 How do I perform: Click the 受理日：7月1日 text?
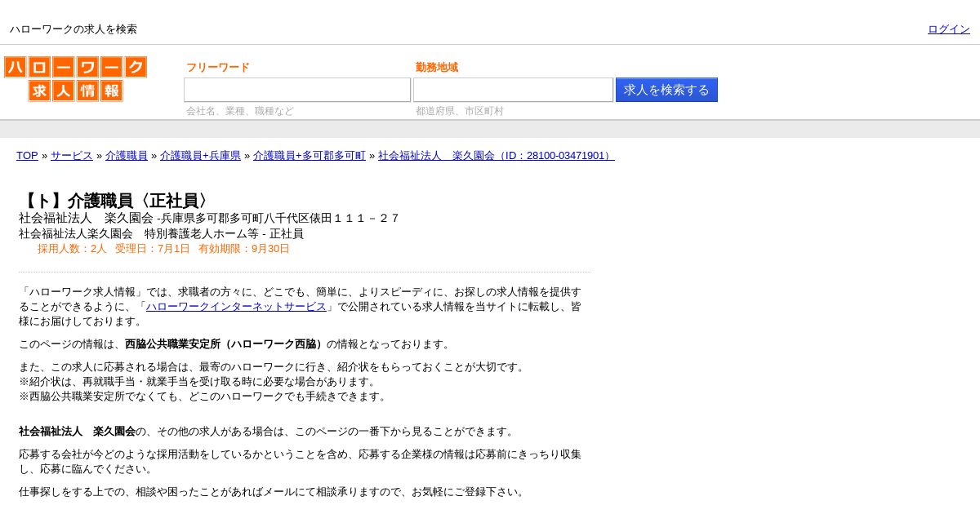(x=153, y=249)
